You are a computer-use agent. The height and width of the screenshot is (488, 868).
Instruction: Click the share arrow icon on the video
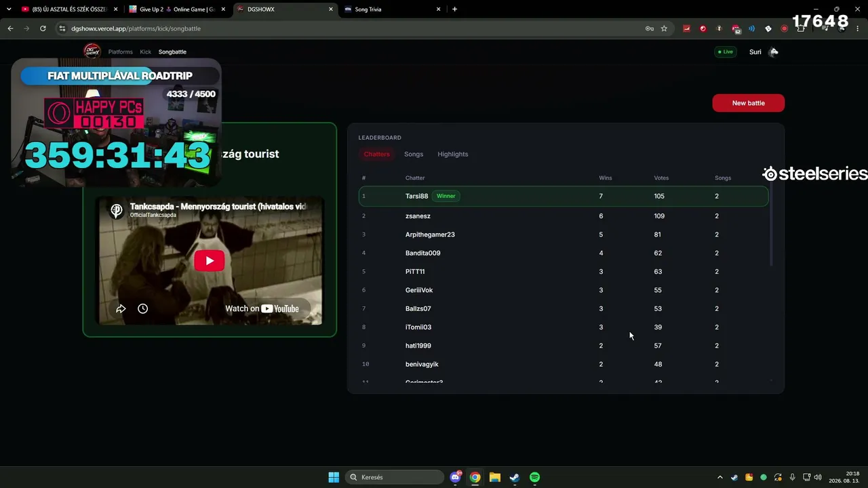121,308
